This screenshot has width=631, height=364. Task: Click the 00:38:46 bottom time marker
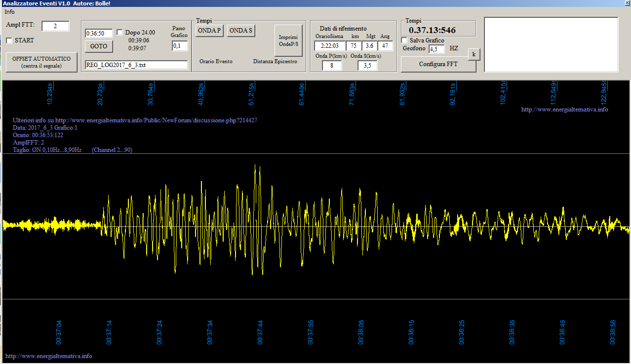pos(562,332)
